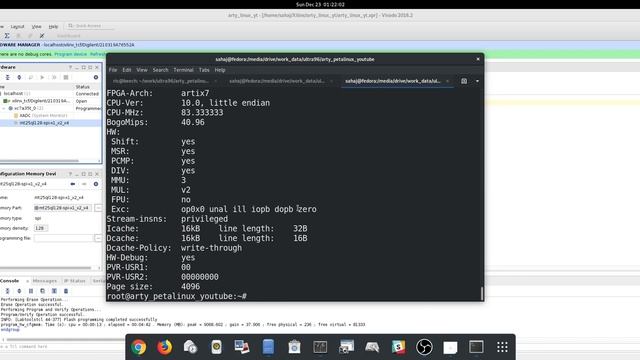Open the terminal View menu

pos(142,70)
